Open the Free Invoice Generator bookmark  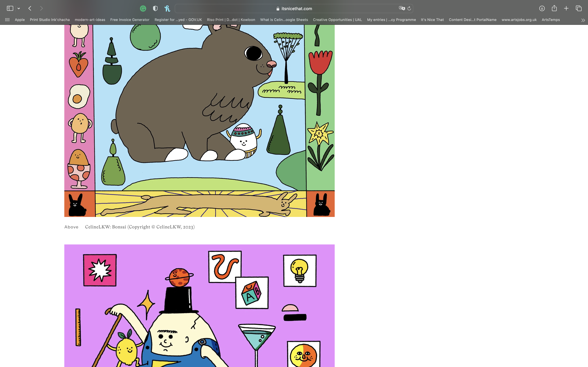tap(130, 20)
